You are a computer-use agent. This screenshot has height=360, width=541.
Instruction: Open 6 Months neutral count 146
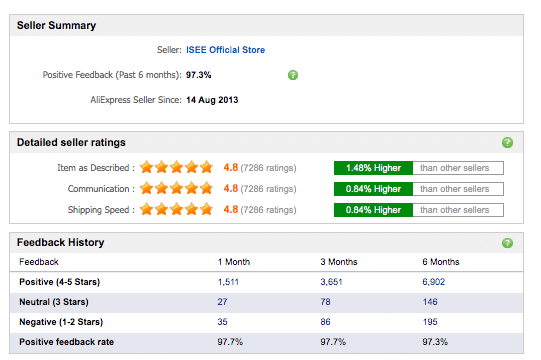[x=430, y=302]
